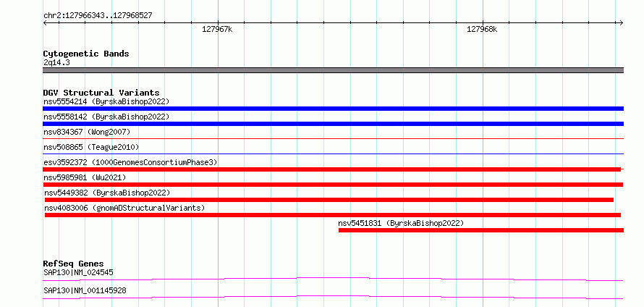This screenshot has width=644, height=307.
Task: Click the nsv5449382 (ByrskaBishop2022) variant label
Action: (107, 193)
